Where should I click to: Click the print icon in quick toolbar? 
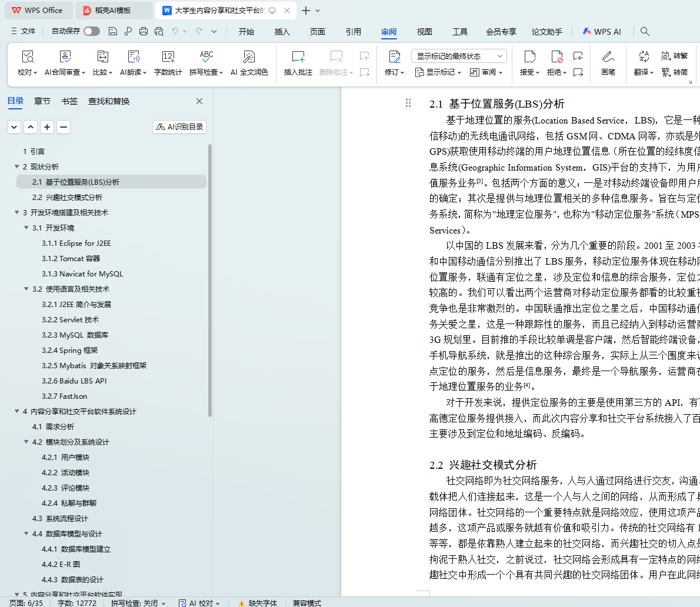coord(144,31)
